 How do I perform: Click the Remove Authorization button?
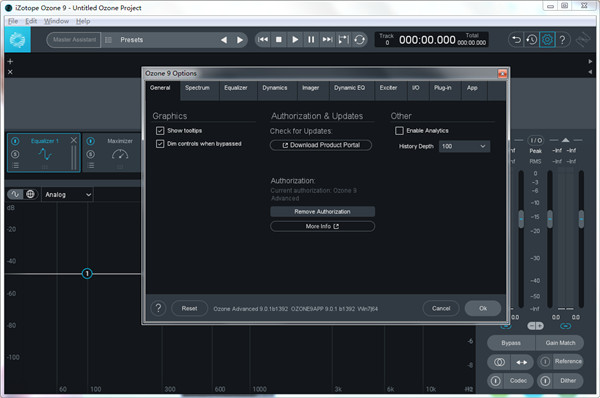(323, 212)
